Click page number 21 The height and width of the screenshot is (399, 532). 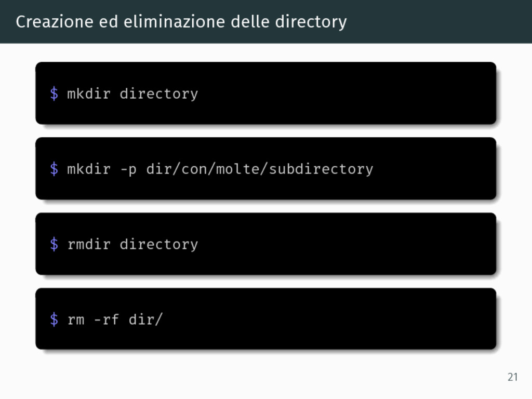[513, 377]
